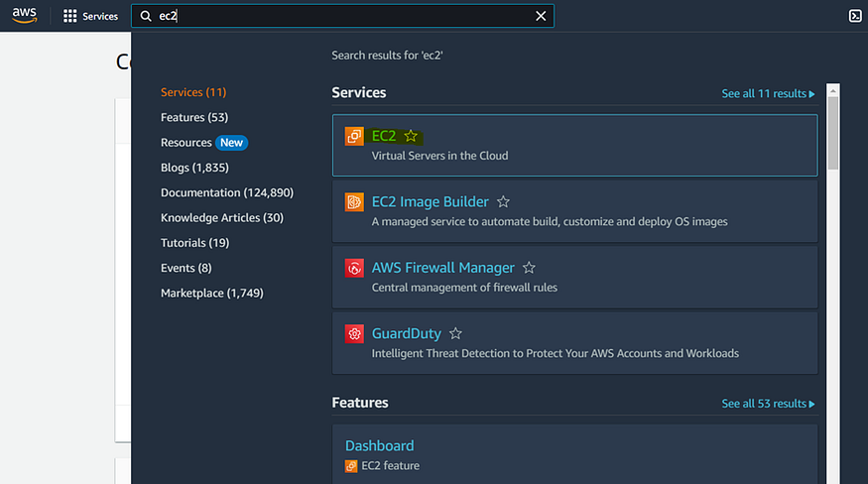Click the scrollbar up arrow

pyautogui.click(x=832, y=91)
